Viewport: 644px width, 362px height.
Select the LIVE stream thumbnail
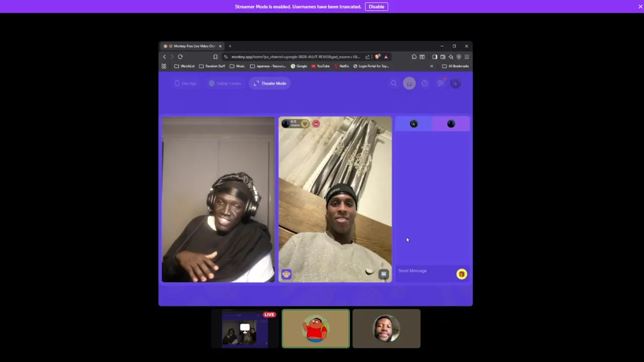246,329
